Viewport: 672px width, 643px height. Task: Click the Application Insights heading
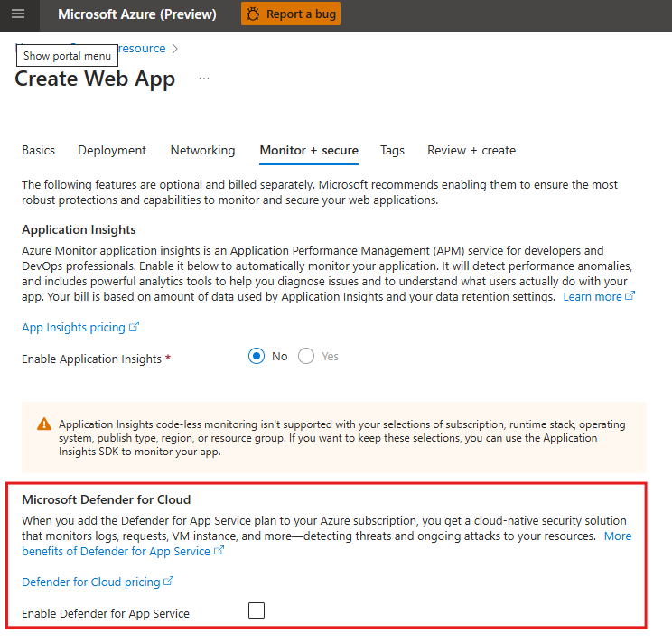(x=79, y=229)
